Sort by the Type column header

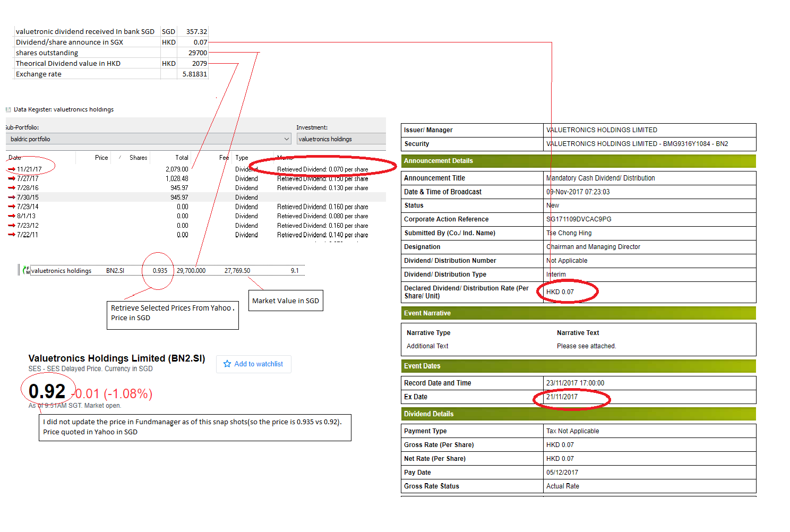[x=242, y=158]
